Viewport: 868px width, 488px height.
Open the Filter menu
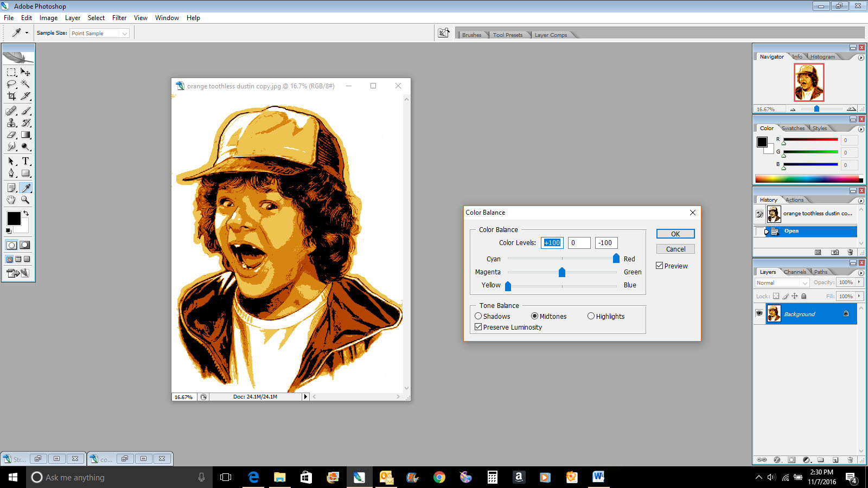tap(119, 18)
